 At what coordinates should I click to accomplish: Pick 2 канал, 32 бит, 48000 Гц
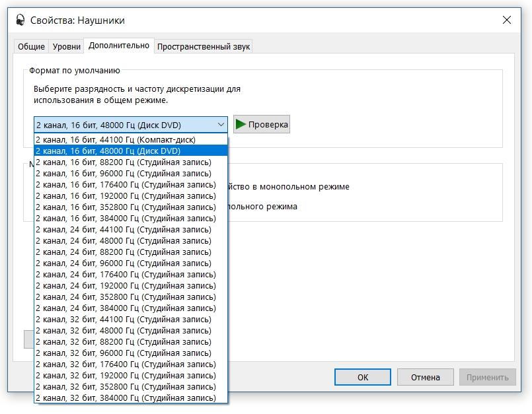pyautogui.click(x=131, y=330)
